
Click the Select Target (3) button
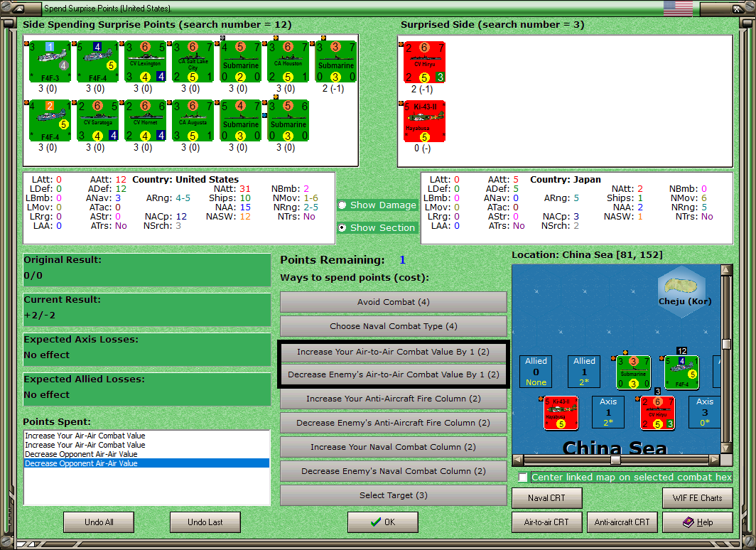393,495
